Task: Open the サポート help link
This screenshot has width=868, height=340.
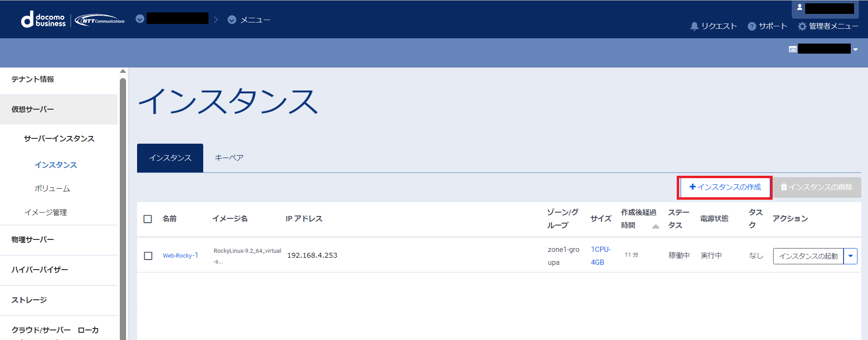Action: [767, 26]
